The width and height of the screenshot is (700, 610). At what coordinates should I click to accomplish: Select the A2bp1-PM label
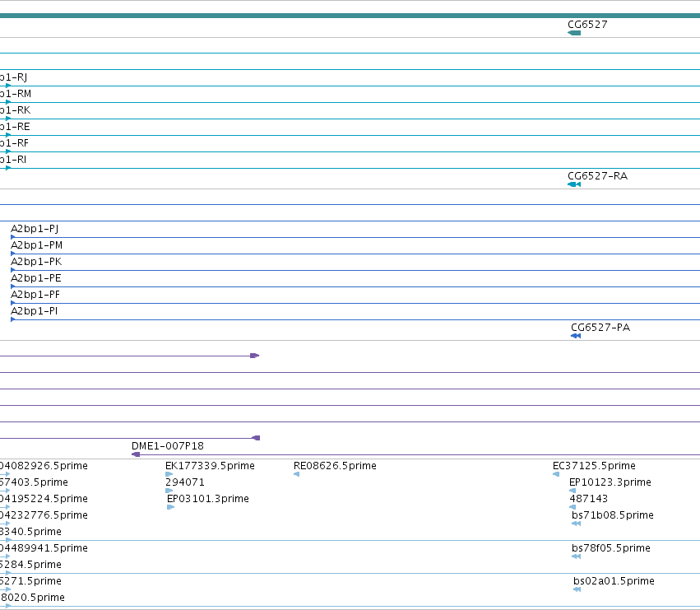(37, 245)
